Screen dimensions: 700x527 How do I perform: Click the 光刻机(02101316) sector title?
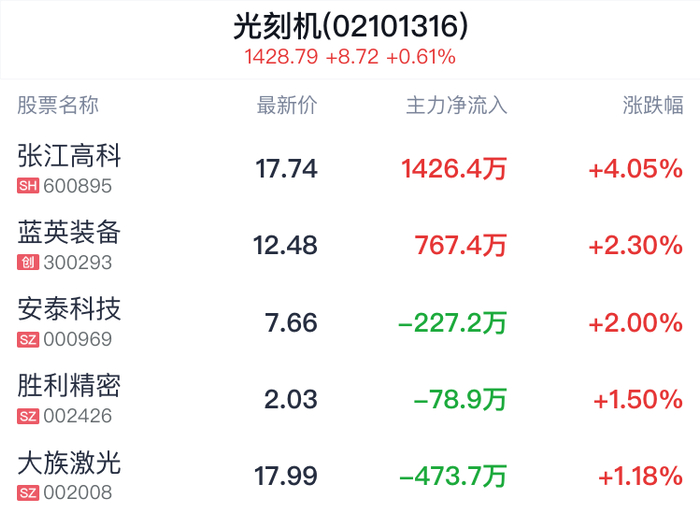coord(350,25)
